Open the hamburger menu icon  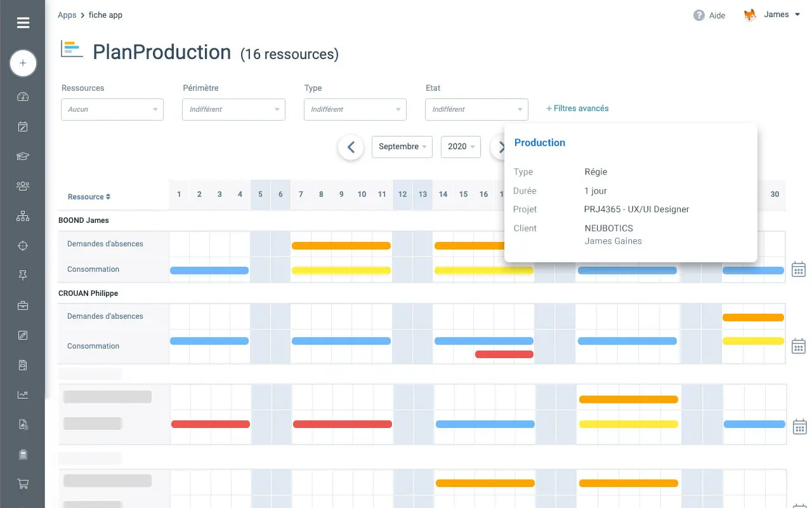click(23, 23)
